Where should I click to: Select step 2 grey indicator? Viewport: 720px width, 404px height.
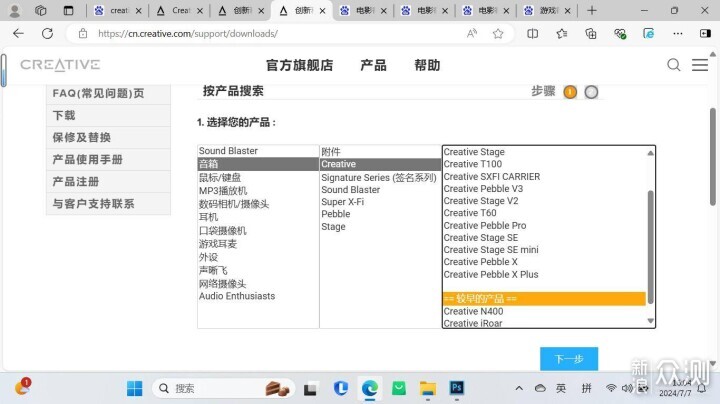(591, 92)
